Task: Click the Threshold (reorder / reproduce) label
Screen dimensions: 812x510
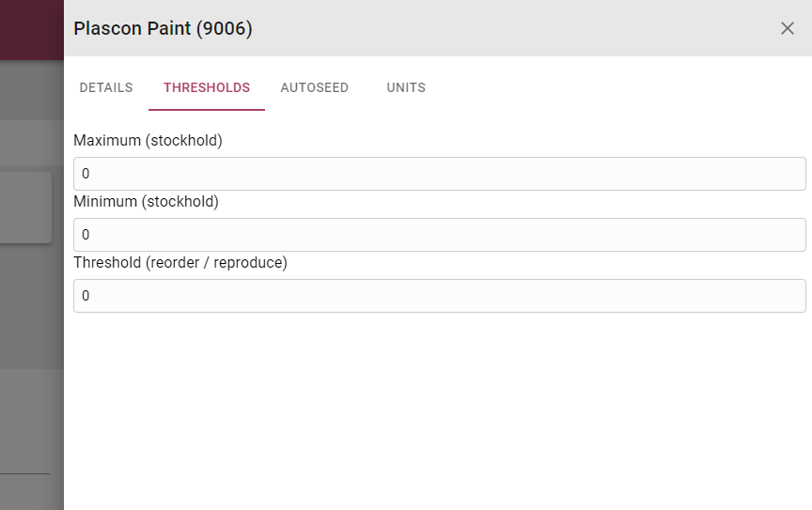Action: tap(180, 262)
